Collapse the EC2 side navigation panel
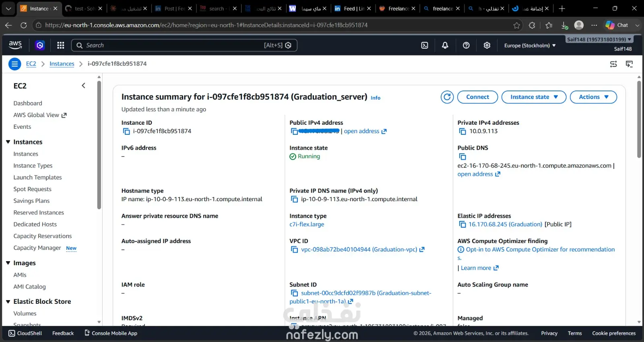The image size is (644, 342). [83, 86]
